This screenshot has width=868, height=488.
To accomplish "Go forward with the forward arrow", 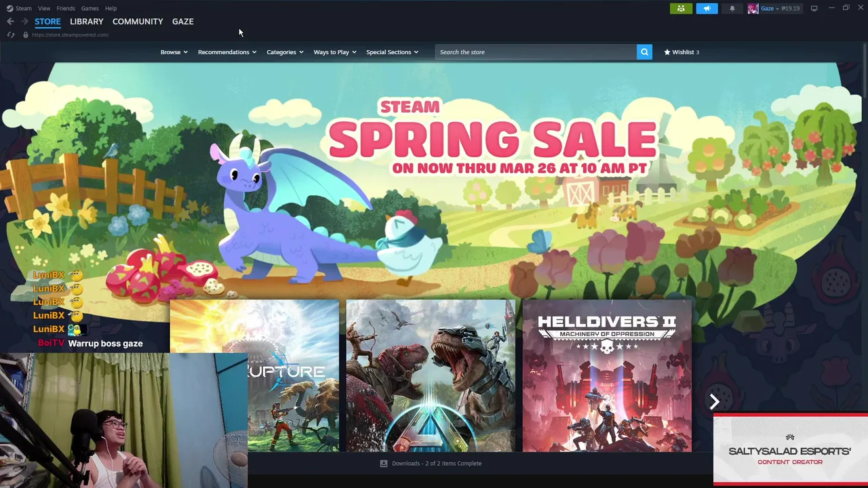I will tap(24, 22).
